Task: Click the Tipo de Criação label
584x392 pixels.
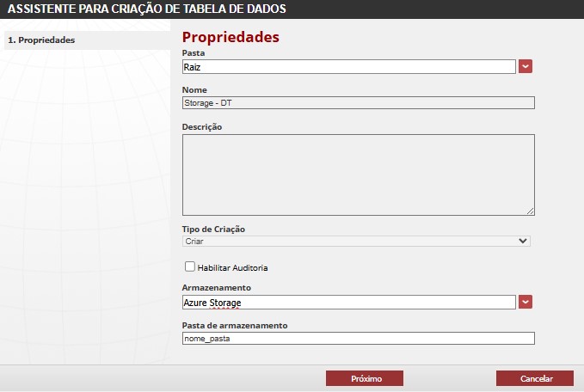Action: click(x=213, y=230)
